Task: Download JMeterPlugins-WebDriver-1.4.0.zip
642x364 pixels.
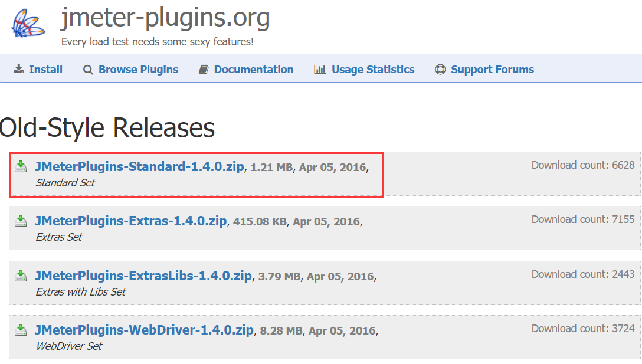Action: click(144, 330)
